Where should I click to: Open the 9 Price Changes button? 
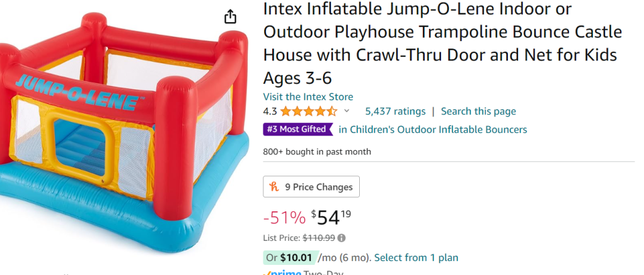click(x=311, y=187)
